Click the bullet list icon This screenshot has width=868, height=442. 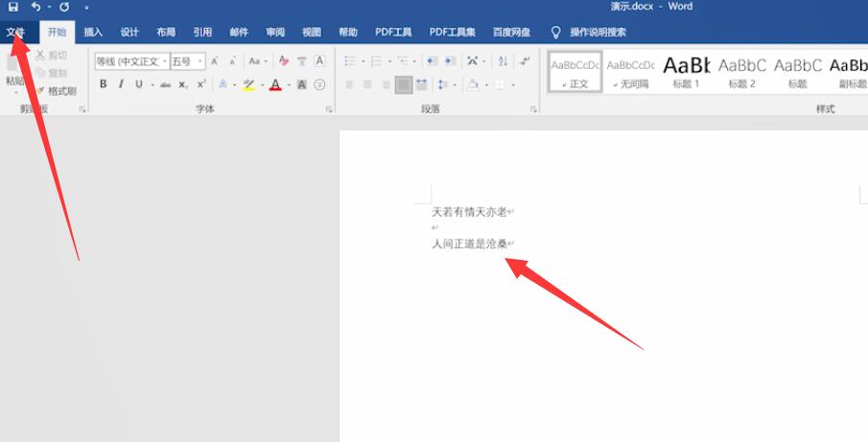[350, 60]
